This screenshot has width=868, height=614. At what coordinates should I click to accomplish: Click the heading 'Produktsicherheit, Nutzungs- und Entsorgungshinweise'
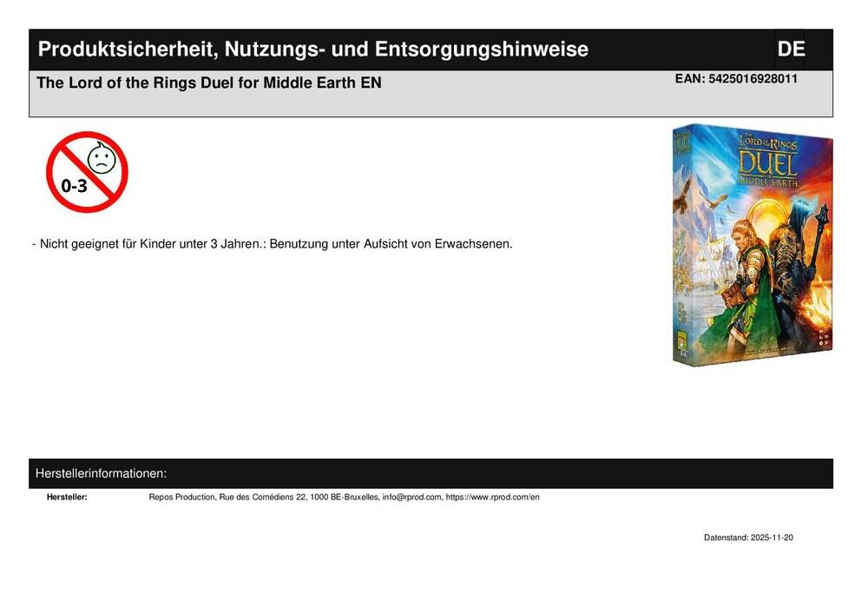(x=312, y=50)
